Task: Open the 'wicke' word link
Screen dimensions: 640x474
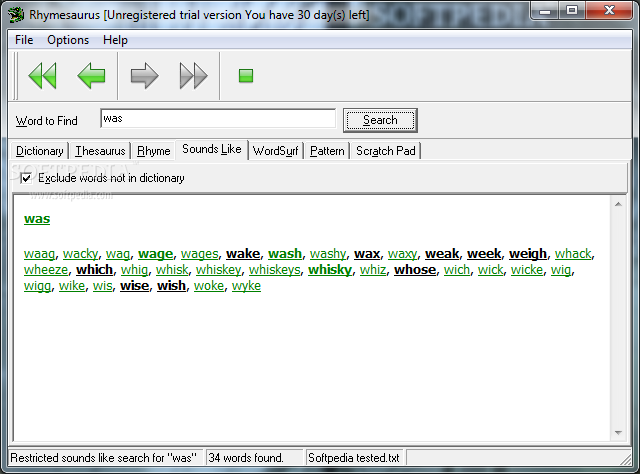Action: (527, 270)
